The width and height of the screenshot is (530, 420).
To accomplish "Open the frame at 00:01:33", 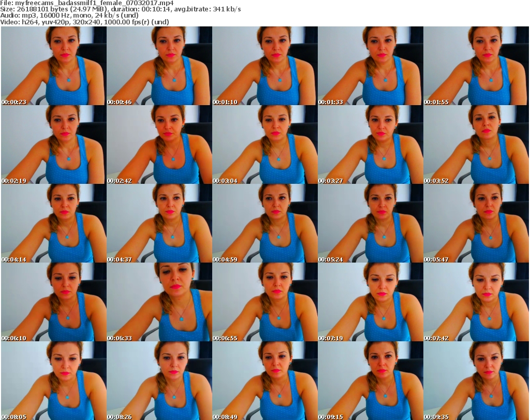I will [x=371, y=66].
